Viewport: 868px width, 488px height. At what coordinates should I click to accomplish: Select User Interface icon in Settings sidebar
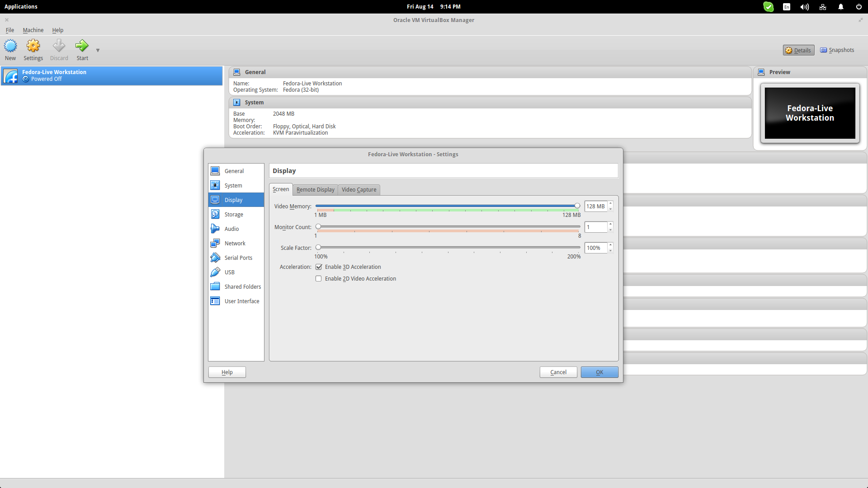click(x=215, y=301)
